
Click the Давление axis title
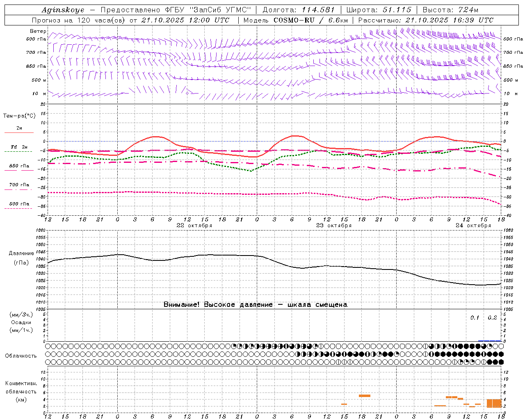coord(21,253)
